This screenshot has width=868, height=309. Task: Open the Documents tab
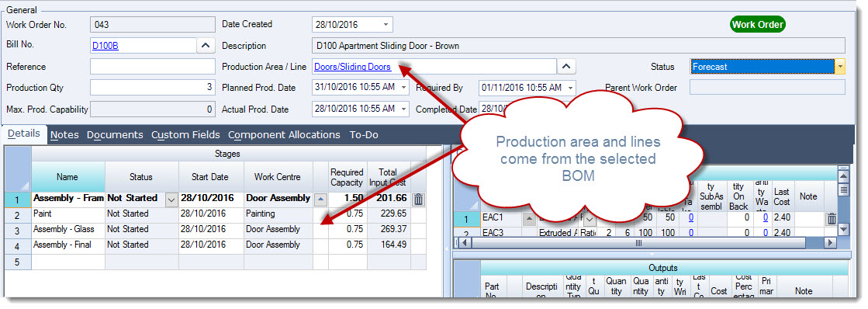[x=115, y=134]
